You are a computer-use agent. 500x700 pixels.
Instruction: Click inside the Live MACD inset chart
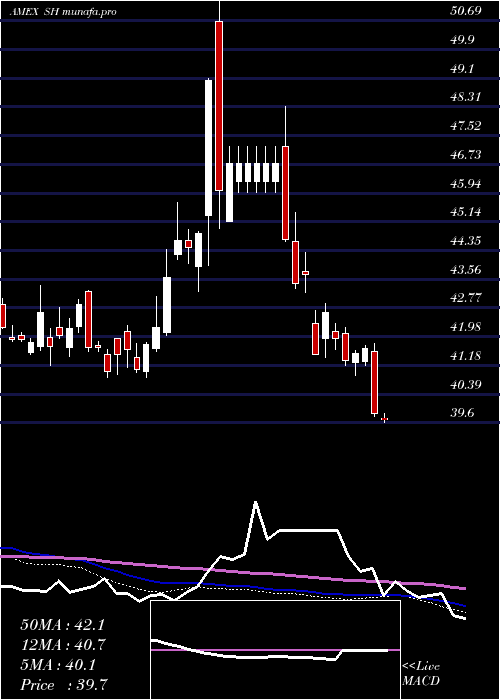pos(275,650)
